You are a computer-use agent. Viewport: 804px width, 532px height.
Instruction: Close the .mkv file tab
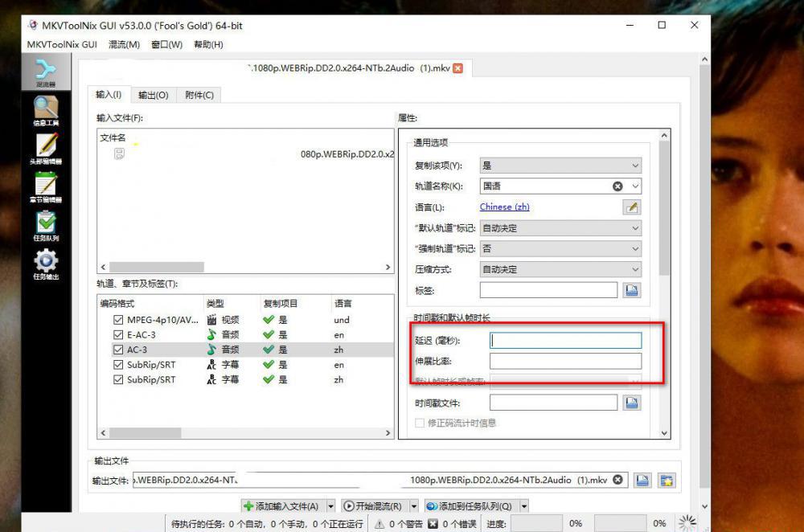pos(458,68)
